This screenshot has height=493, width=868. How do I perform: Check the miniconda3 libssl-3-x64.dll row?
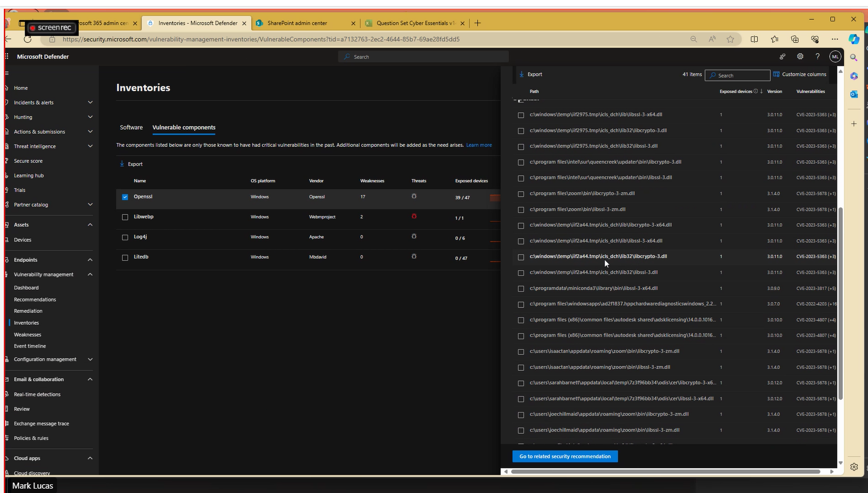pyautogui.click(x=521, y=289)
